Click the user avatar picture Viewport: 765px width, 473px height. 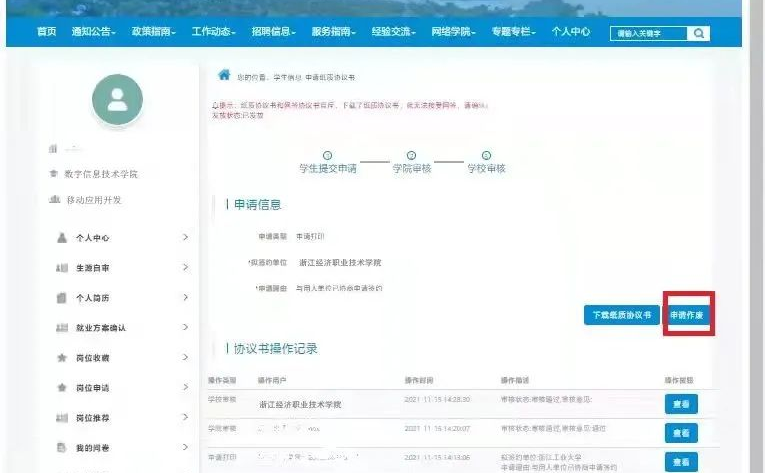point(118,99)
